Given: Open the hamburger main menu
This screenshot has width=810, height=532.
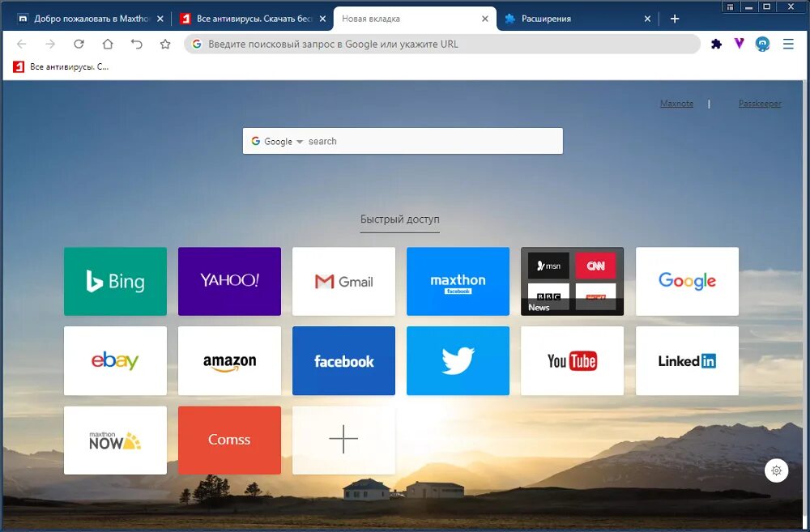Looking at the screenshot, I should click(x=788, y=45).
